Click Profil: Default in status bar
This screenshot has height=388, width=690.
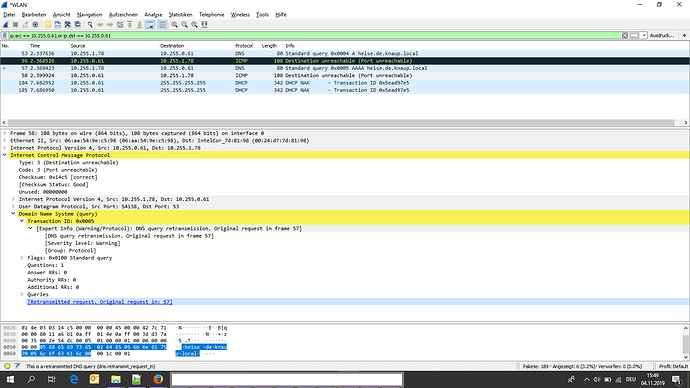click(x=673, y=366)
